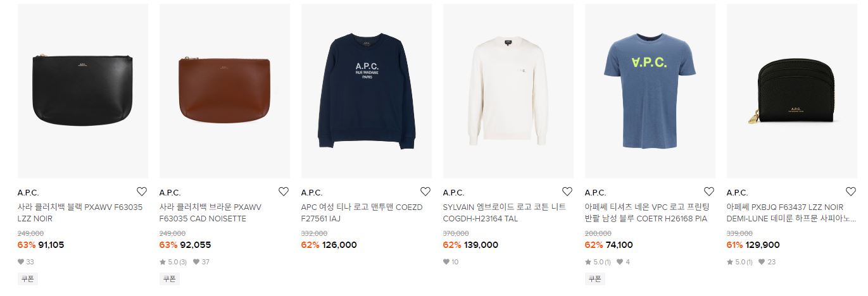The height and width of the screenshot is (296, 868).
Task: View the black half-moon wallet image
Action: tap(792, 91)
